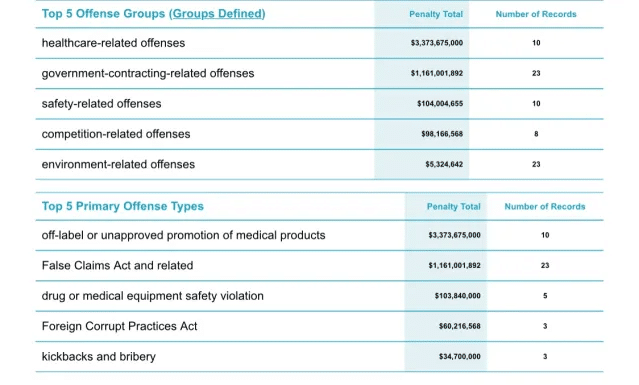This screenshot has width=639, height=385.
Task: Open the Groups Defined link
Action: pyautogui.click(x=218, y=14)
